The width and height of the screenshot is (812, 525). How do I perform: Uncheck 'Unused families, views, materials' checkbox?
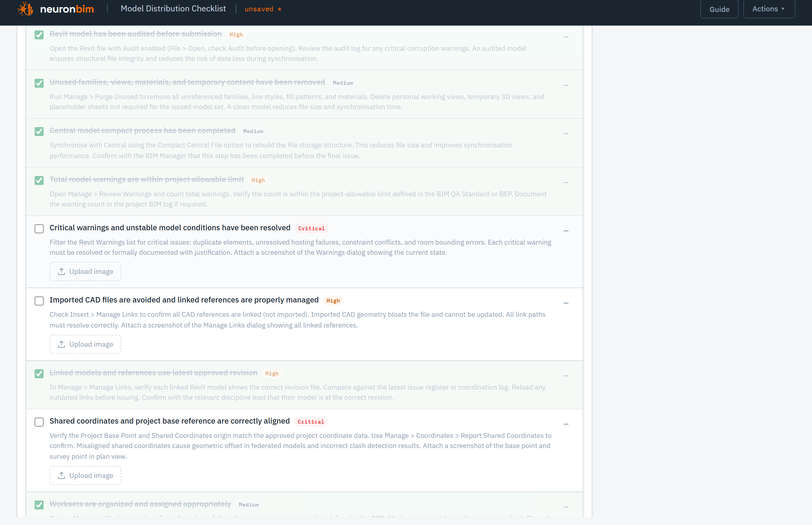click(x=39, y=83)
